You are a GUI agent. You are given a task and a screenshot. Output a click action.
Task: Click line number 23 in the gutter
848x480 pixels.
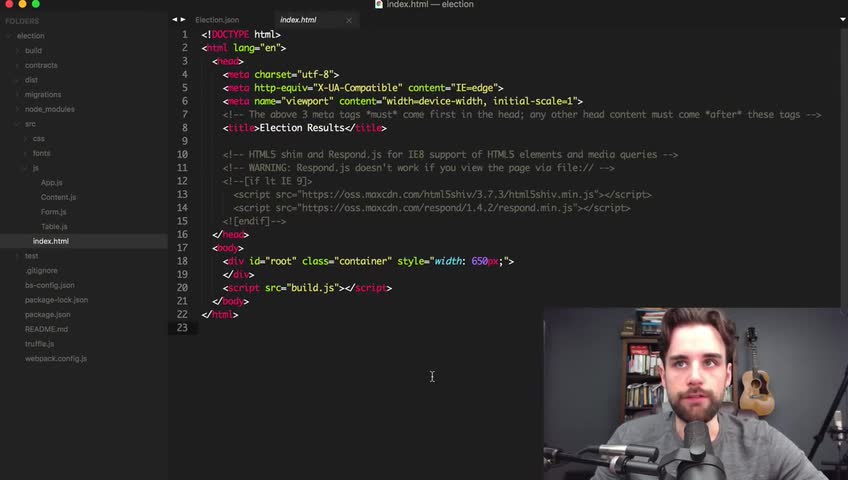[x=182, y=328]
